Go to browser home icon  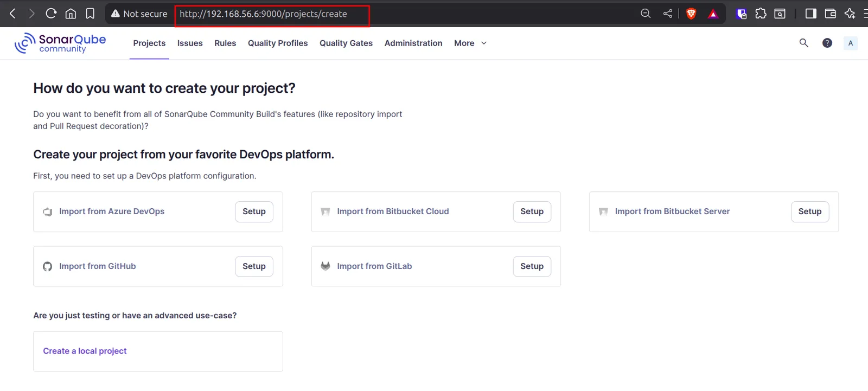pos(71,14)
